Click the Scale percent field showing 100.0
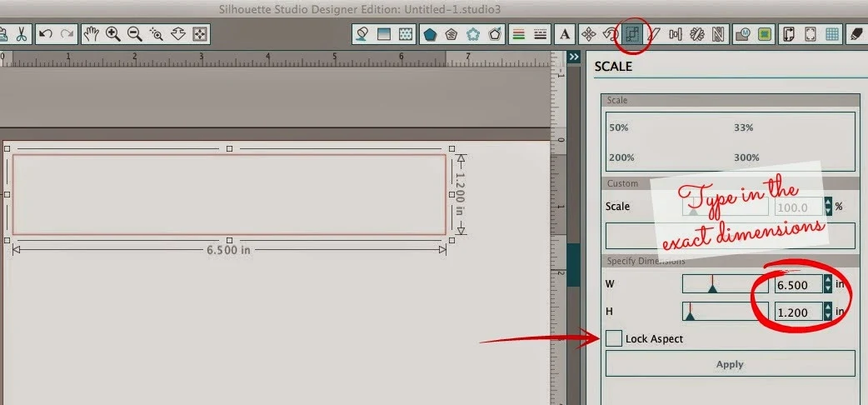This screenshot has width=868, height=405. point(798,207)
